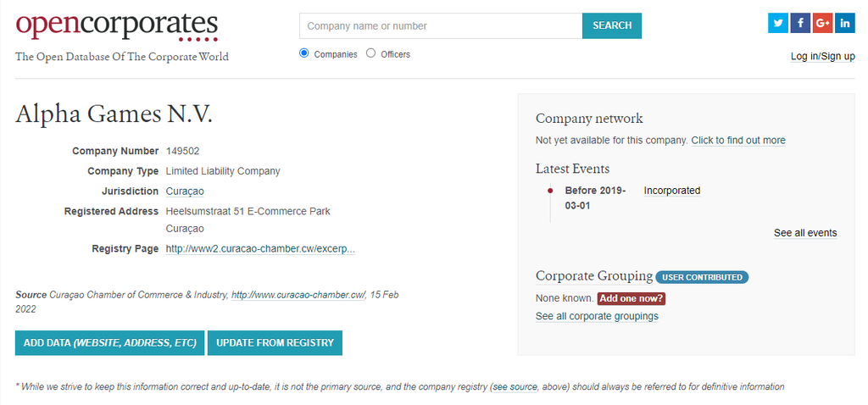Click the 'Add one now?' button
Image resolution: width=868 pixels, height=405 pixels.
point(632,298)
